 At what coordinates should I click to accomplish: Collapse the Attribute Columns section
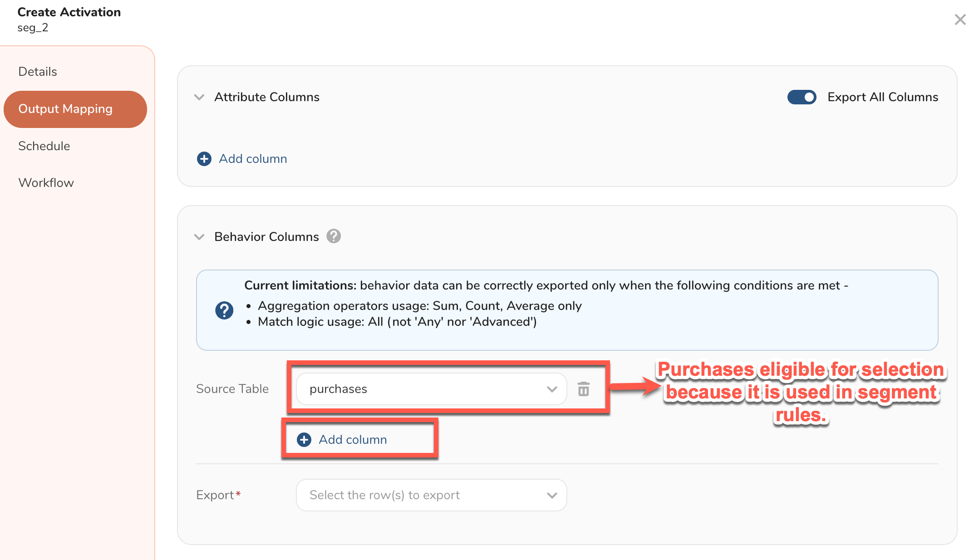(199, 97)
